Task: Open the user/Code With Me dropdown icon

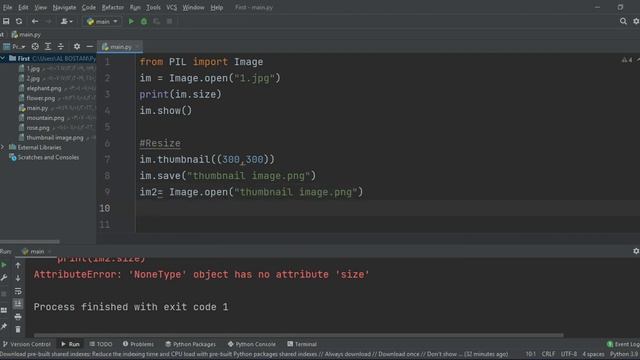Action: (66, 21)
